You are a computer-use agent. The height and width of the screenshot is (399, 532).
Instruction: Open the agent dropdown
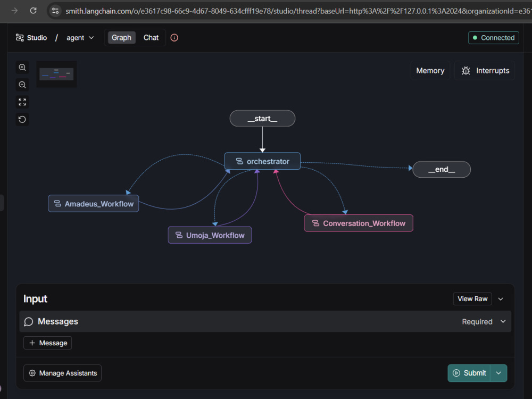pyautogui.click(x=80, y=38)
